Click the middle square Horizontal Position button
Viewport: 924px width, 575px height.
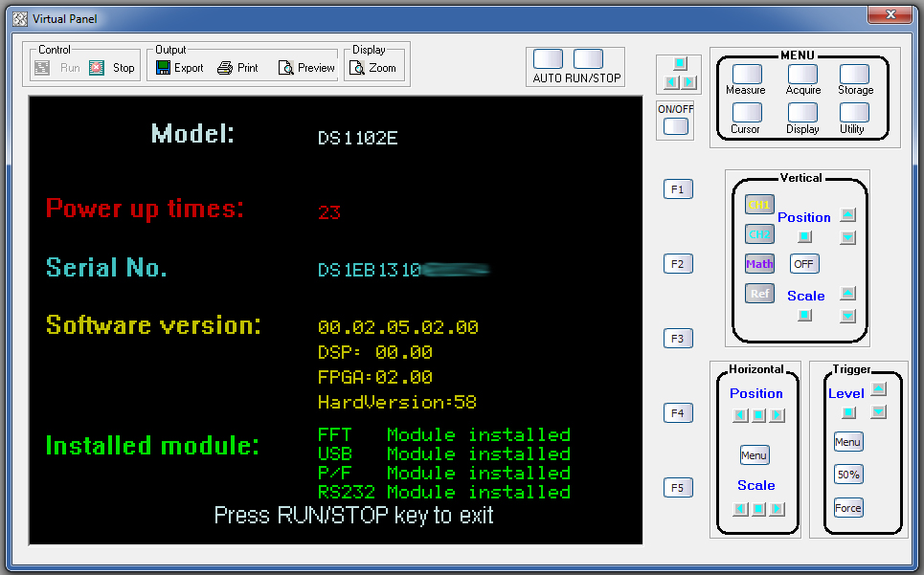(x=759, y=415)
